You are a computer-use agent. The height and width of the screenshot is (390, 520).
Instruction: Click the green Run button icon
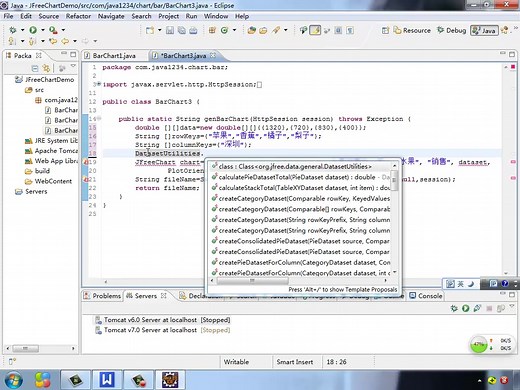coord(33,30)
